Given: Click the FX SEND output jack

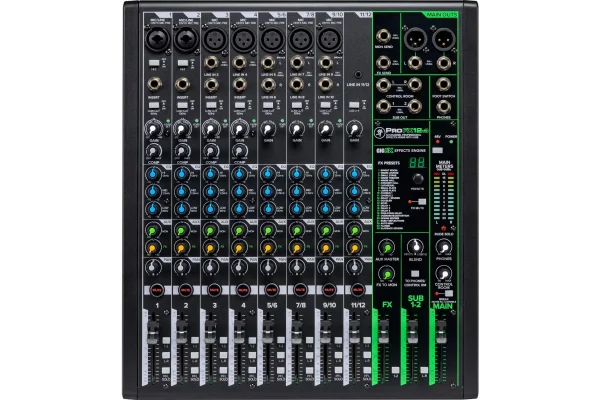Looking at the screenshot, I should 383,62.
